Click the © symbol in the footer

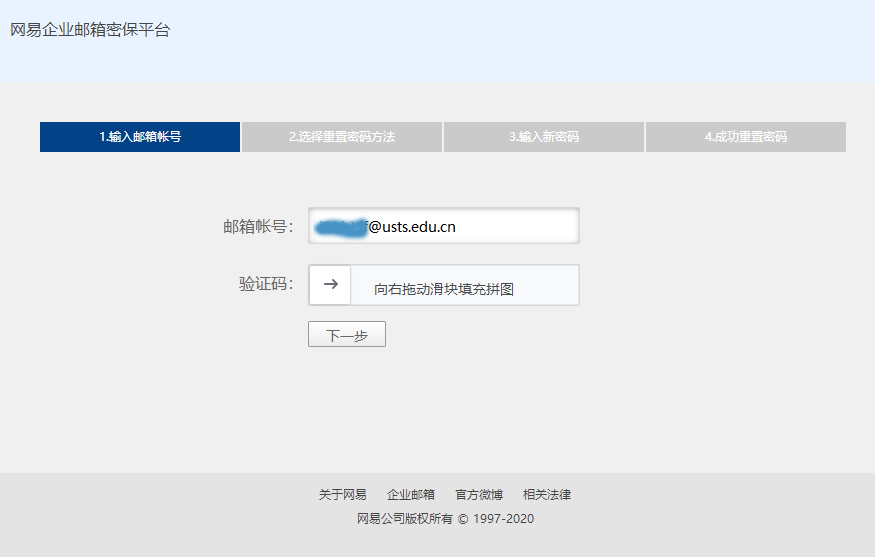463,519
